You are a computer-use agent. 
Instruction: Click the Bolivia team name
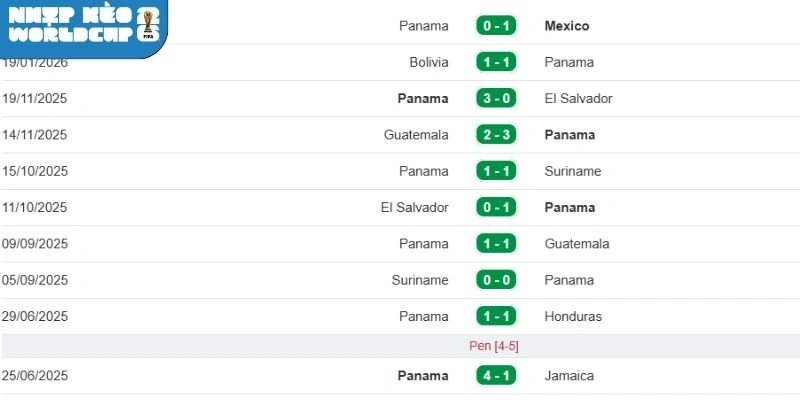(429, 62)
